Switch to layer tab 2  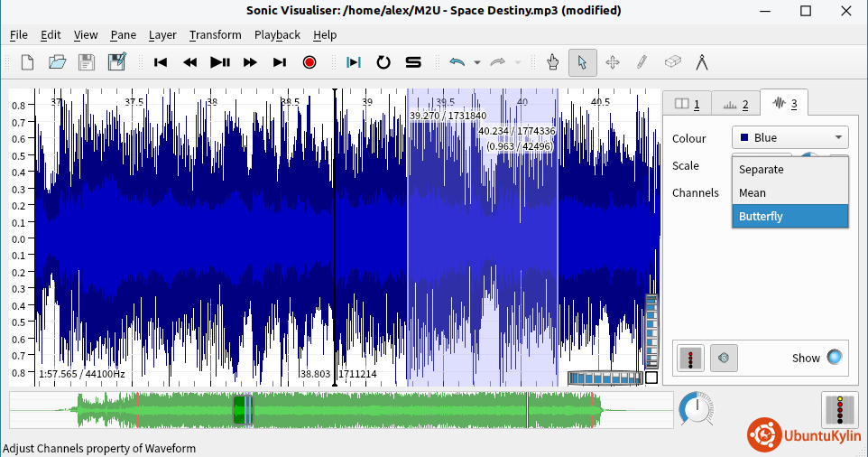click(x=735, y=104)
